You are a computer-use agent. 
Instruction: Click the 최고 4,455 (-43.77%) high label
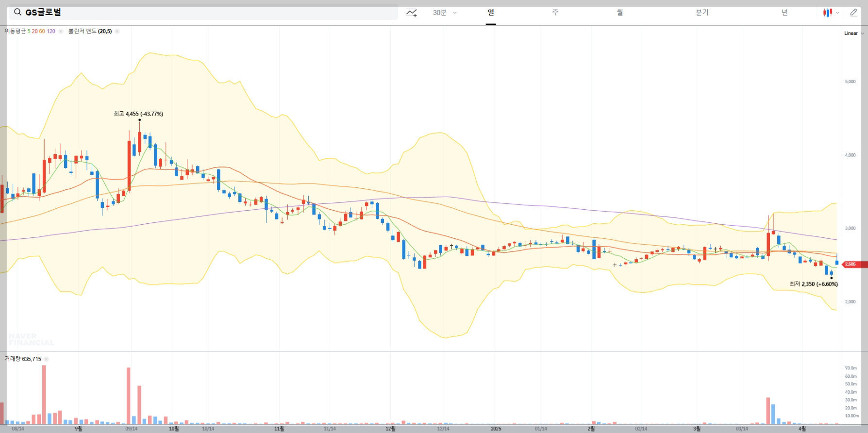point(138,114)
